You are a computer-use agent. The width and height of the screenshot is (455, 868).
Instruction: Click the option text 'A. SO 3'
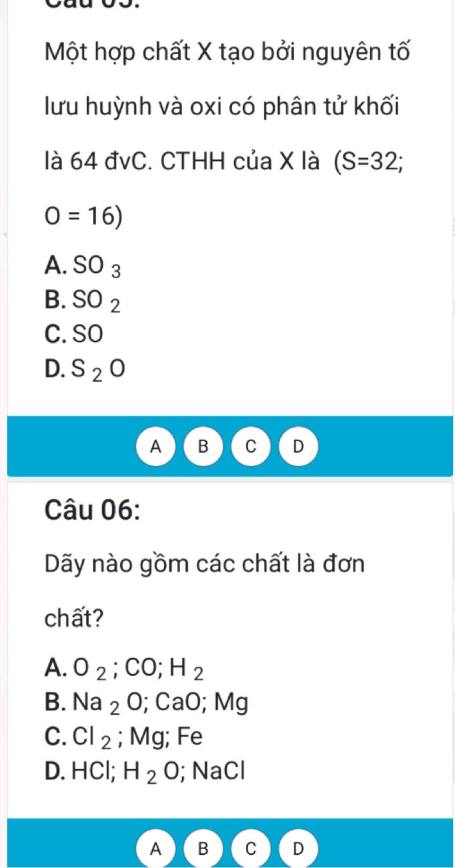click(x=83, y=266)
